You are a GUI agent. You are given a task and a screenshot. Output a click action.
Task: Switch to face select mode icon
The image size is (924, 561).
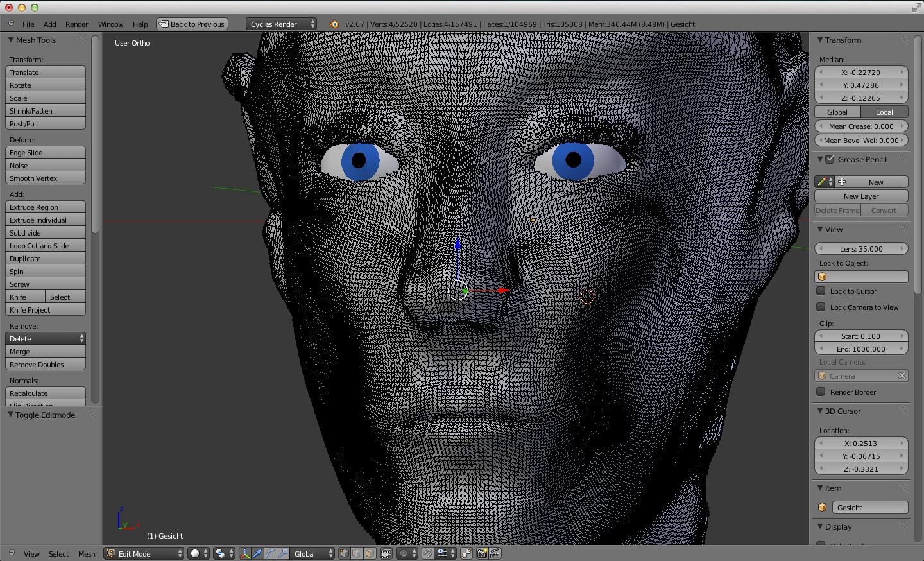[370, 553]
